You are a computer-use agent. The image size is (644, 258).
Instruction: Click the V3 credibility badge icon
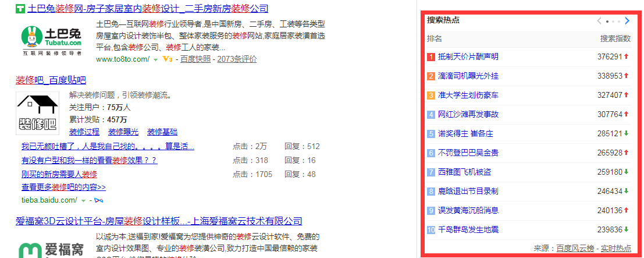pyautogui.click(x=167, y=59)
